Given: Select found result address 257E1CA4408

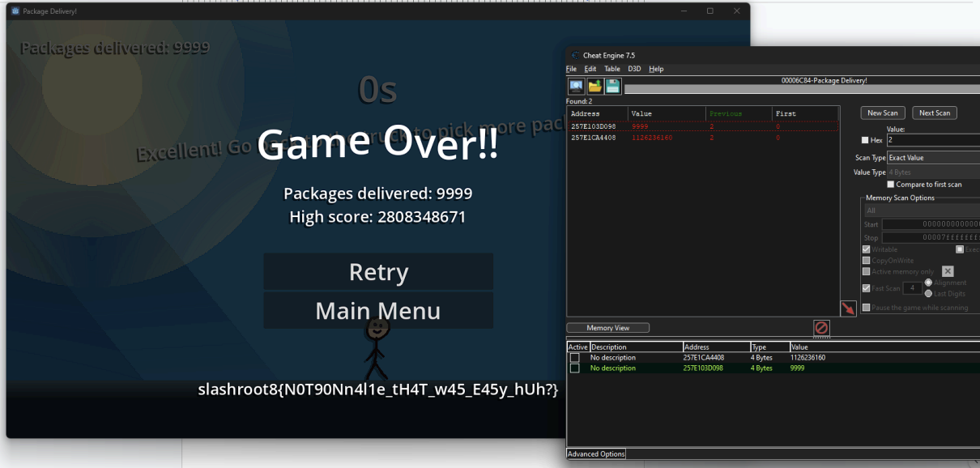Looking at the screenshot, I should pos(594,138).
